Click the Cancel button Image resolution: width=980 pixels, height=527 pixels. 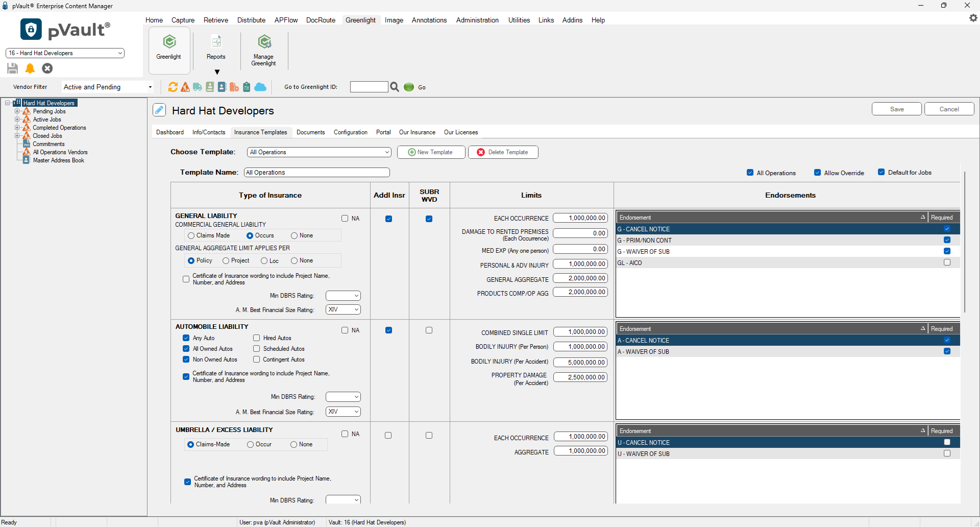pyautogui.click(x=949, y=109)
